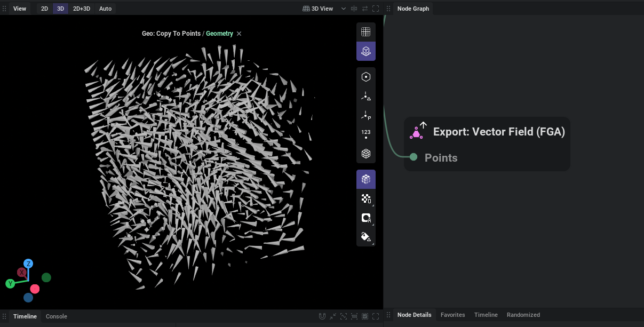Switch viewport to 3D mode
This screenshot has width=644, height=327.
60,9
